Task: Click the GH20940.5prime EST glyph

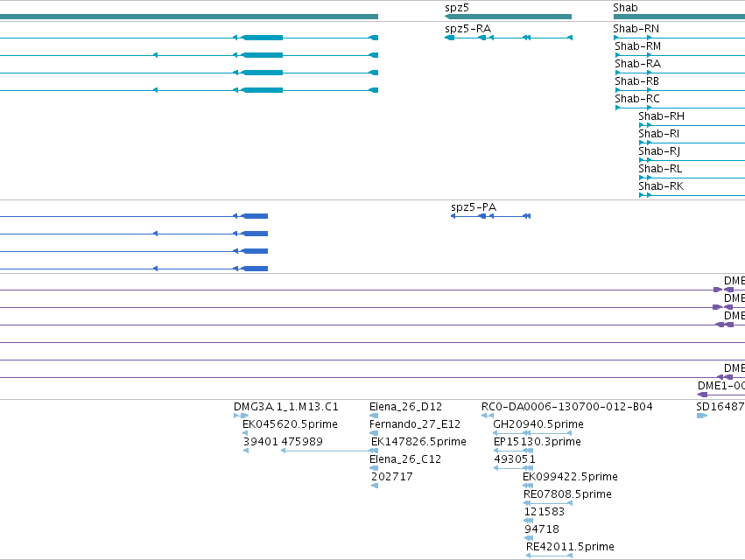Action: pyautogui.click(x=532, y=433)
